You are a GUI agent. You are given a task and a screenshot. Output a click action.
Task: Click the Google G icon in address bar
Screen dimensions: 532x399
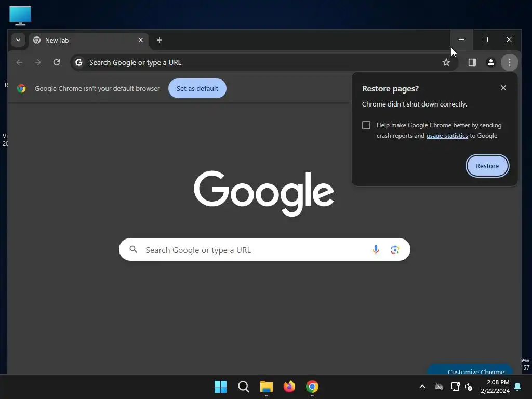pos(79,62)
